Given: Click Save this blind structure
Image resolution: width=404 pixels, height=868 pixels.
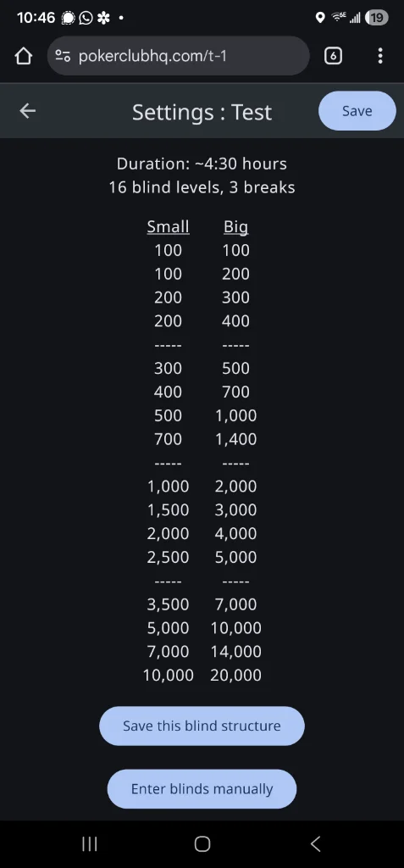Looking at the screenshot, I should point(202,726).
